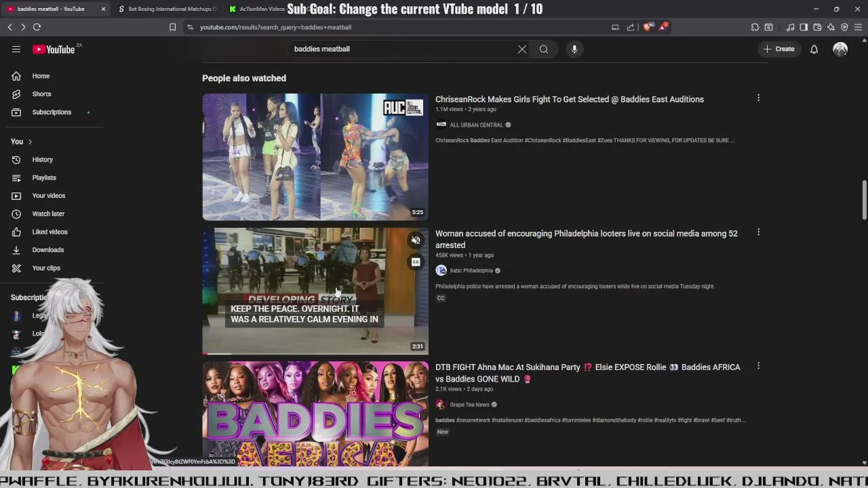Open the YouTube hamburger guide menu
Viewport: 868px width, 488px height.
(16, 49)
